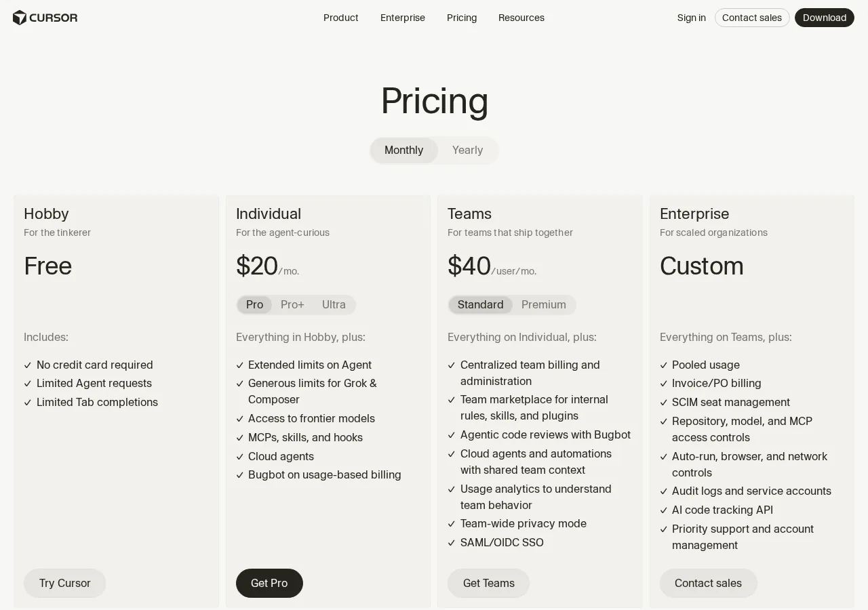Screen dimensions: 868x610
Task: Open the Product menu
Action: [x=341, y=18]
